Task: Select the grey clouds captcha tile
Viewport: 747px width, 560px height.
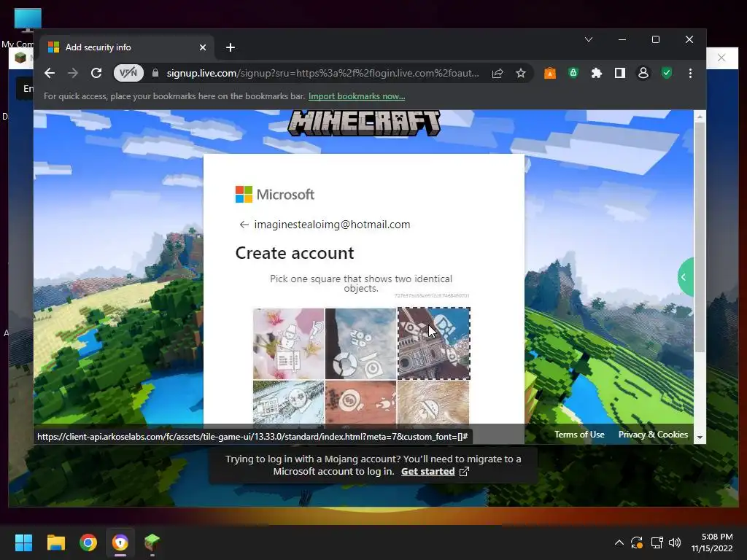Action: pyautogui.click(x=360, y=343)
